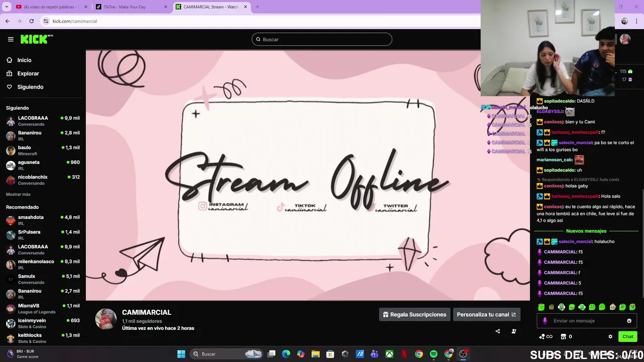Image resolution: width=644 pixels, height=362 pixels.
Task: Close the TikTok browser tab
Action: [166, 7]
